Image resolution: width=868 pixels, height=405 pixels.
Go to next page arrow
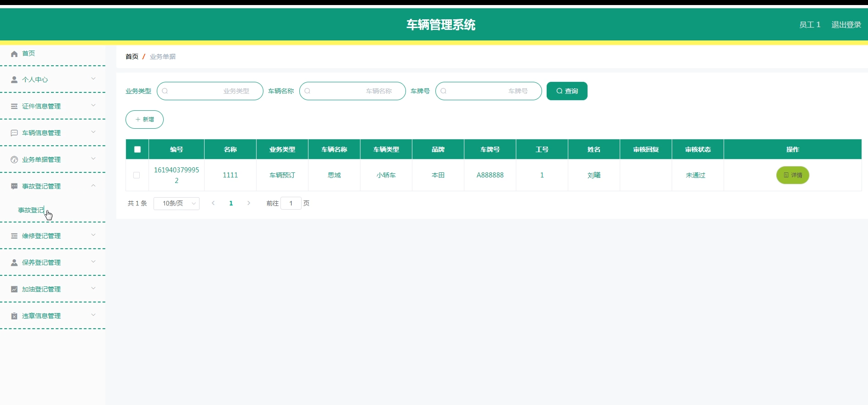(249, 203)
